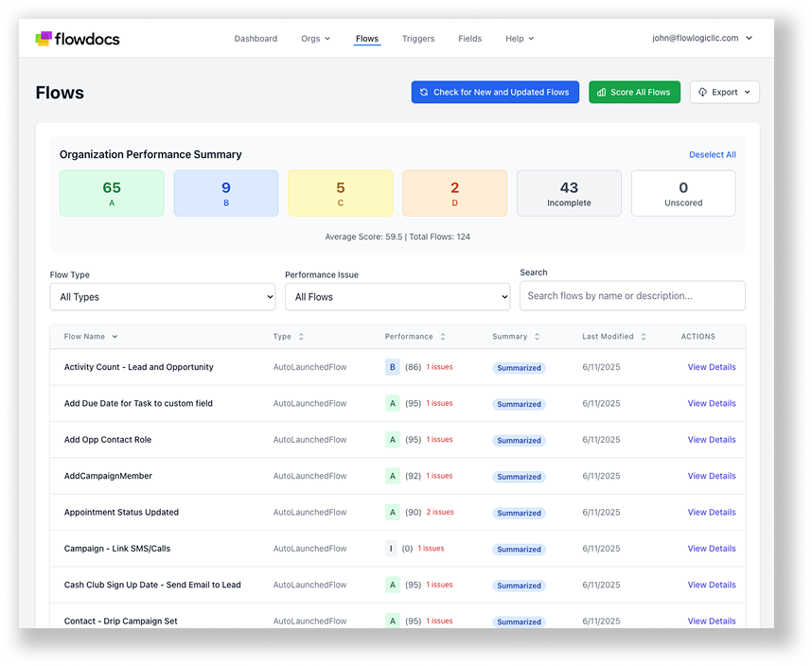The width and height of the screenshot is (812, 666).
Task: View Details for Campaign - Link SMS/Calls
Action: pyautogui.click(x=712, y=548)
